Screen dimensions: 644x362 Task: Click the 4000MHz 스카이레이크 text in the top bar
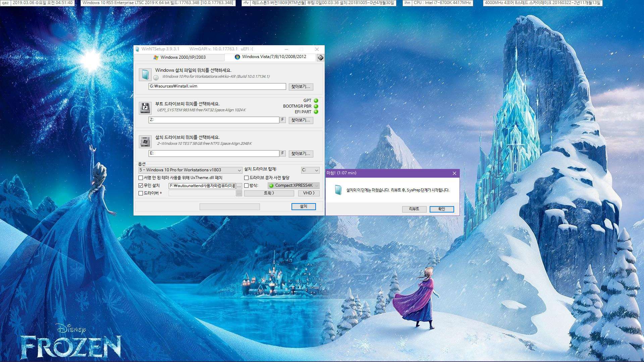tap(543, 3)
